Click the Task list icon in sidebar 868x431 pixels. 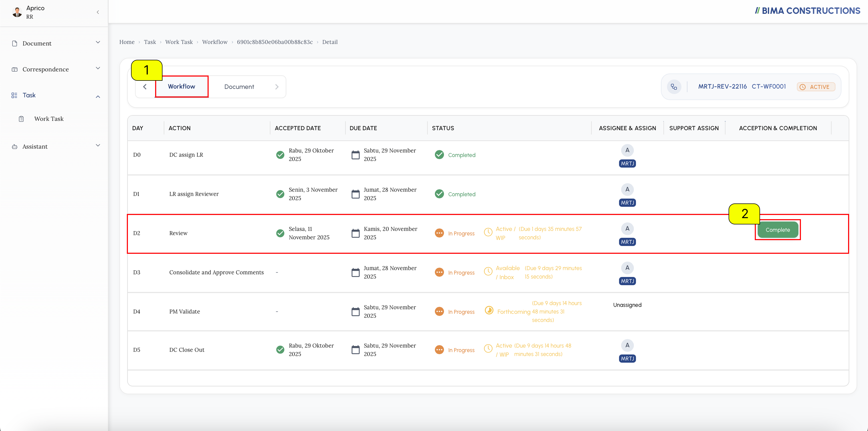click(14, 95)
